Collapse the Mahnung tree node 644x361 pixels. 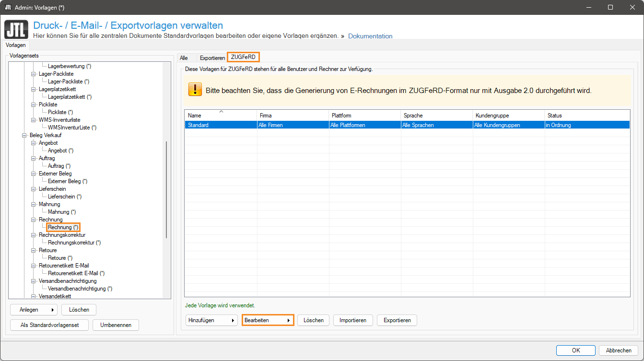pos(34,204)
